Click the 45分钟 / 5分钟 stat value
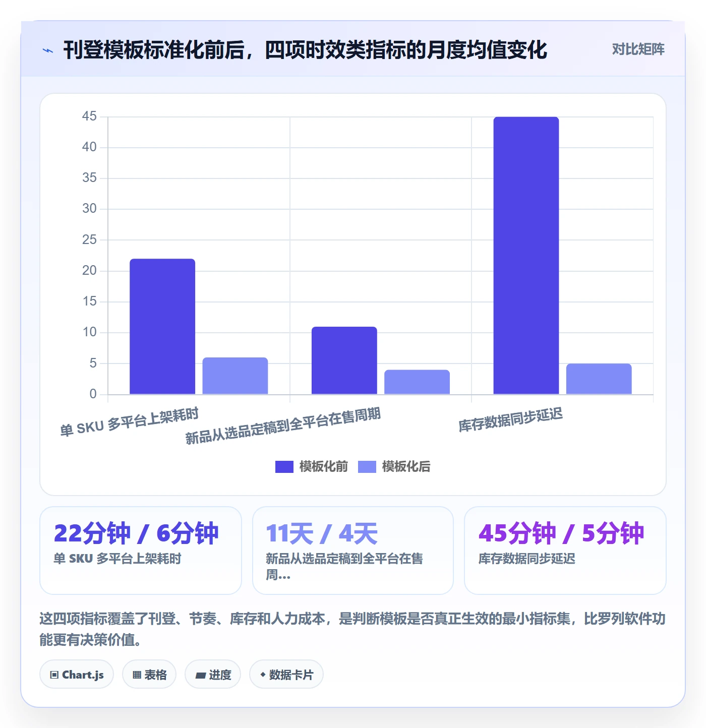 [561, 533]
